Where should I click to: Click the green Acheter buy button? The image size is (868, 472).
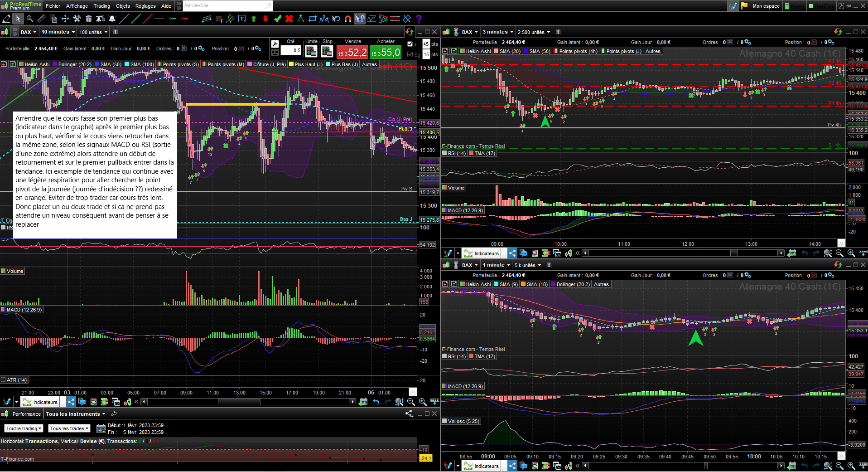386,52
